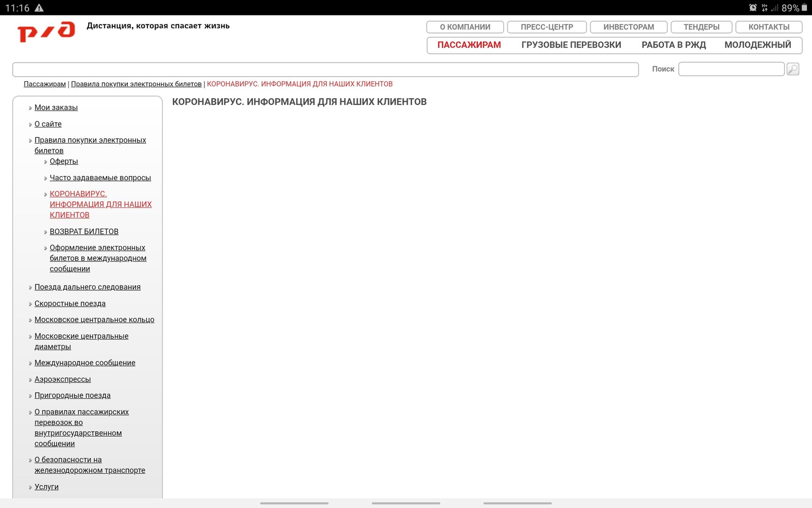The image size is (812, 508).
Task: Focus the Поиск search input field
Action: click(731, 69)
